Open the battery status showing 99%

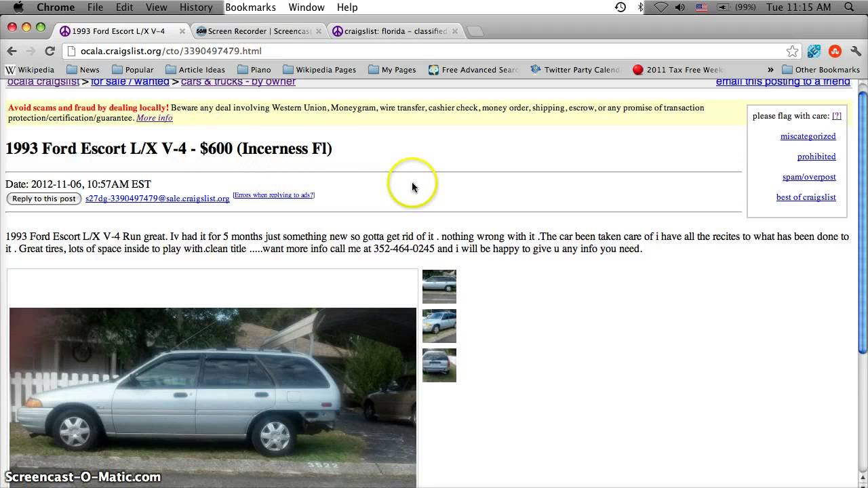pos(736,7)
